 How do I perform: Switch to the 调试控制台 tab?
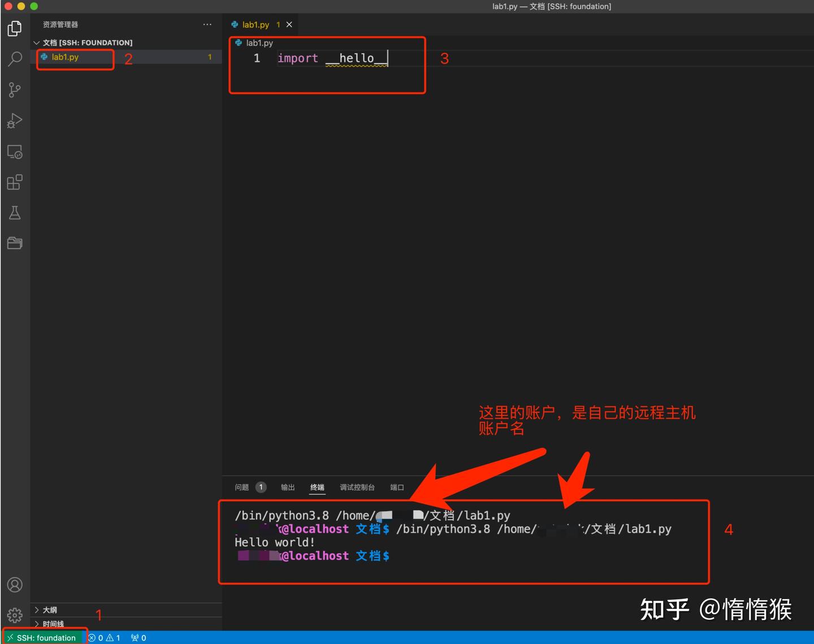[x=357, y=487]
